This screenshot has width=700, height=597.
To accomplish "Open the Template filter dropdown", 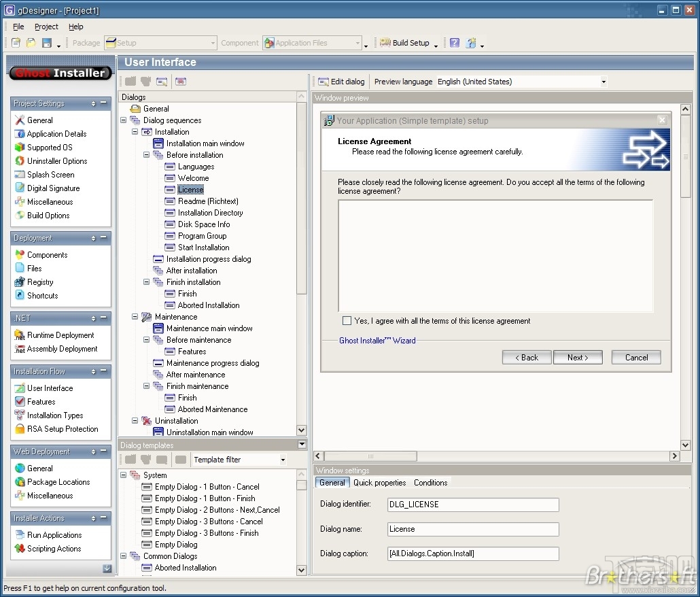I will pos(284,460).
